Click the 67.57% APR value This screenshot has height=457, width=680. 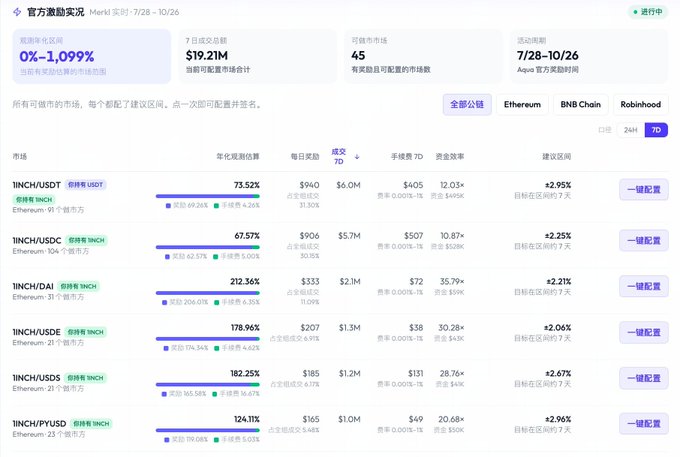247,236
